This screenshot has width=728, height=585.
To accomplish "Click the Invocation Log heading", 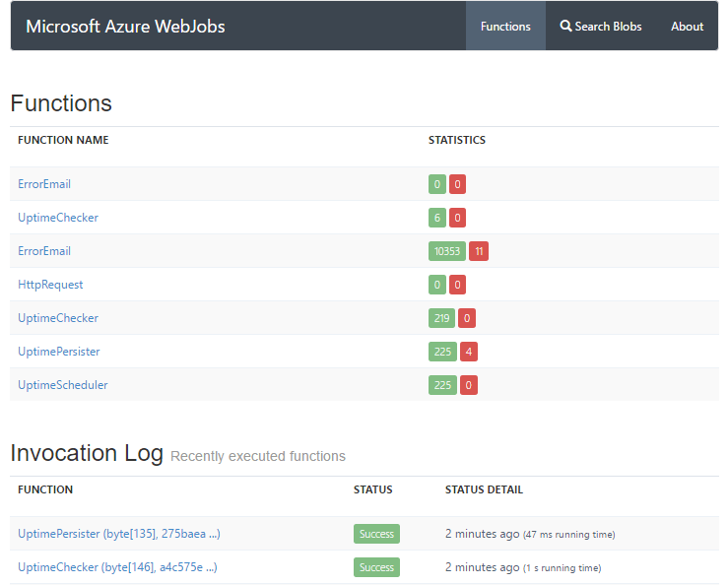I will (x=87, y=453).
